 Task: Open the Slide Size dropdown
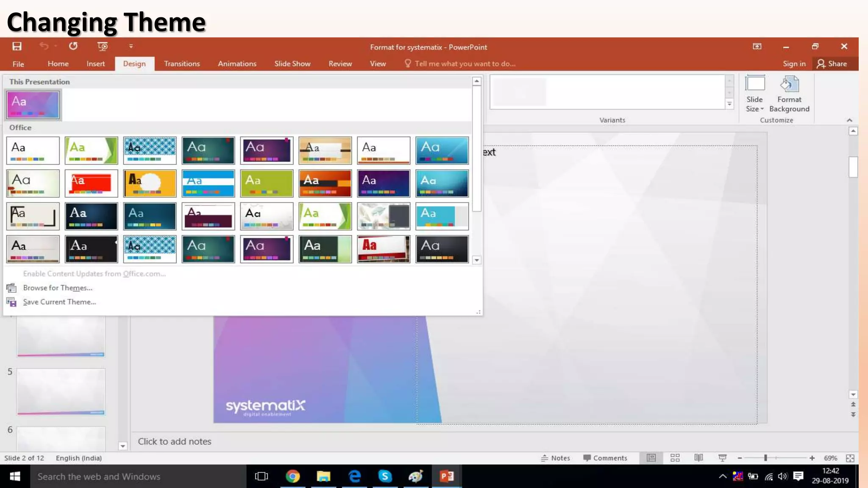pos(755,94)
